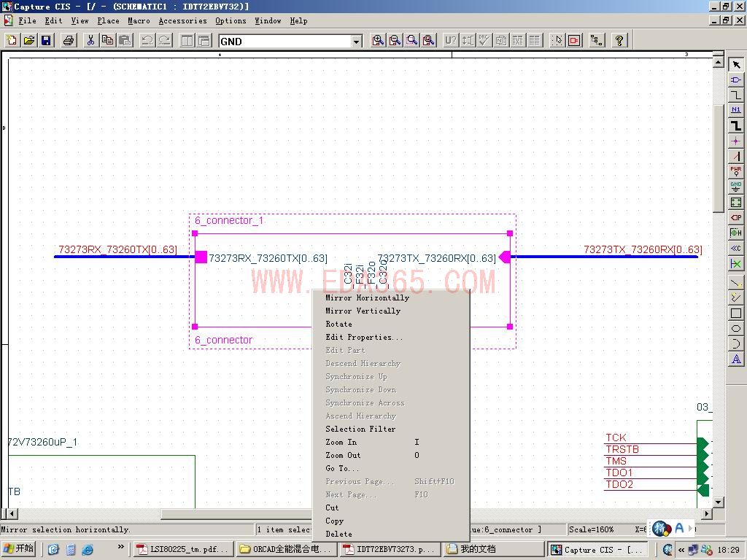Click the 6_connector block name label
747x560 pixels.
[x=223, y=340]
